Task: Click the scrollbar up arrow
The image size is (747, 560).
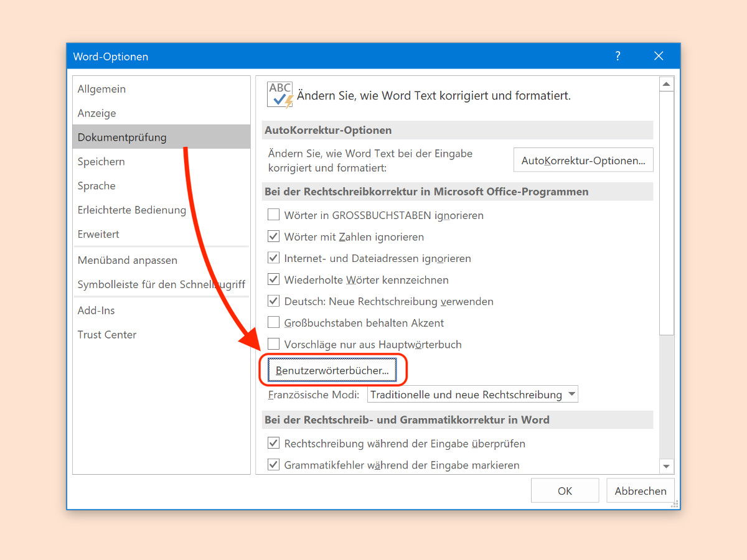Action: [666, 84]
